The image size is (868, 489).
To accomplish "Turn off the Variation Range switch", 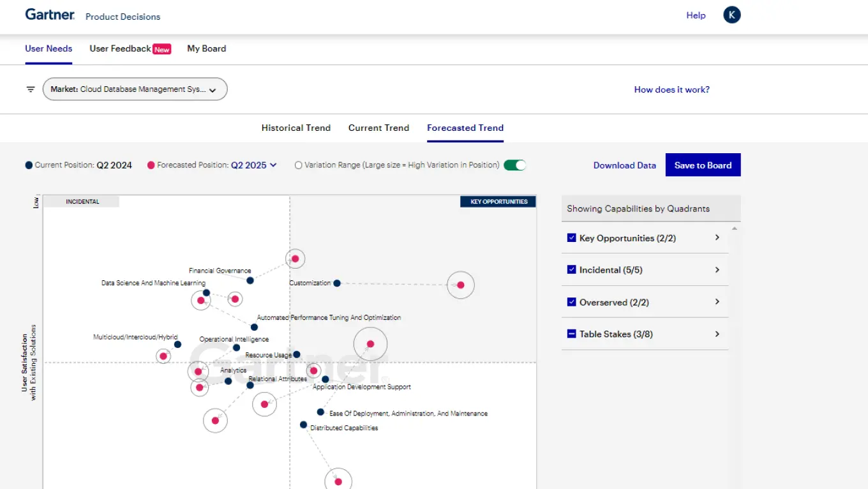I will (x=514, y=165).
